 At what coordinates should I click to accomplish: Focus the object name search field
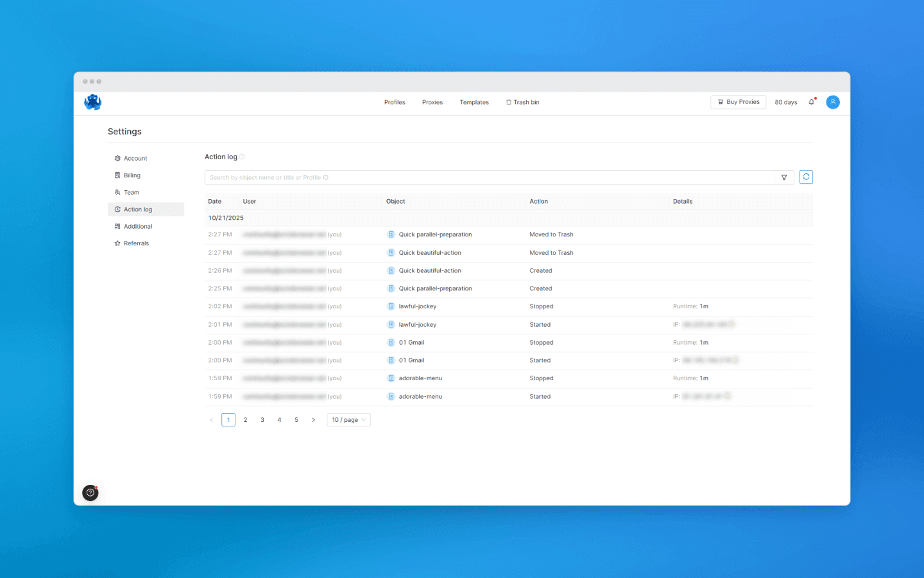point(490,177)
